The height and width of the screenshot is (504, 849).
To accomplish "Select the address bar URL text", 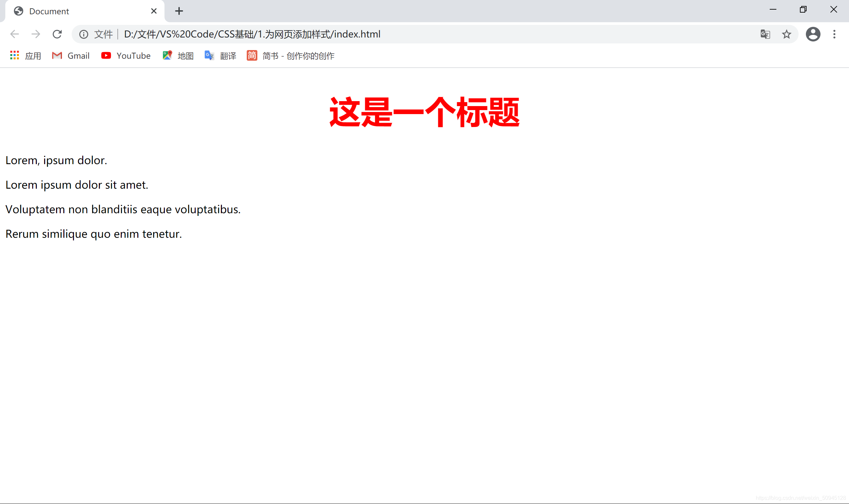I will coord(253,33).
